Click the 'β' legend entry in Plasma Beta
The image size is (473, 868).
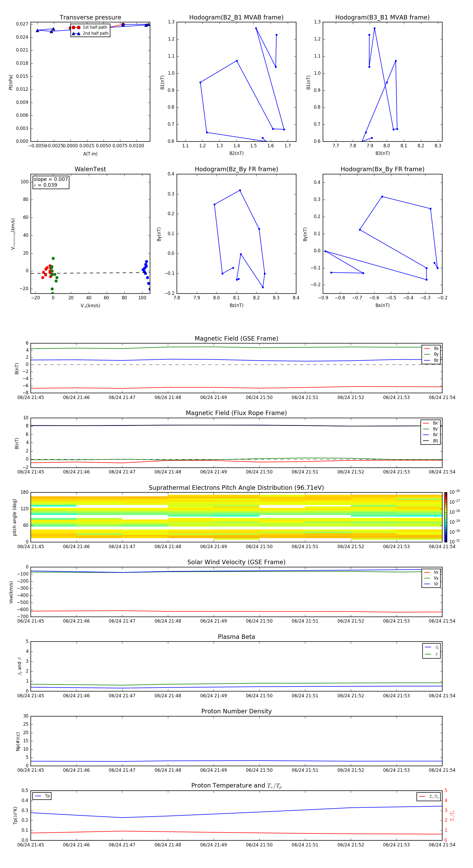(x=431, y=654)
